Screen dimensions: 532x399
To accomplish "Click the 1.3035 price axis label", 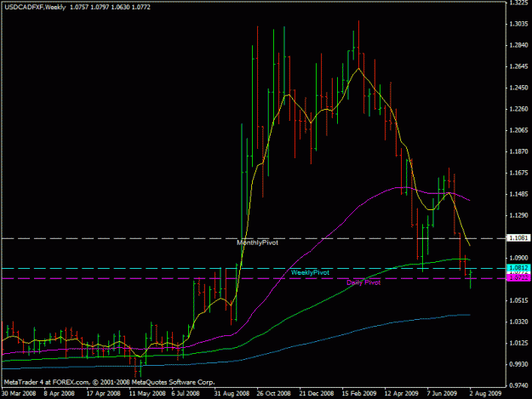I will pos(518,24).
